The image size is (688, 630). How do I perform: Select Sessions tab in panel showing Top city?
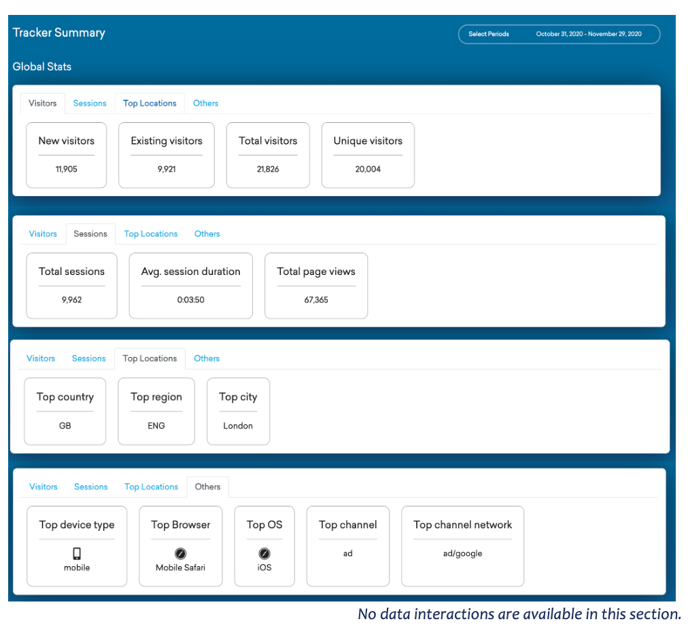coord(88,358)
